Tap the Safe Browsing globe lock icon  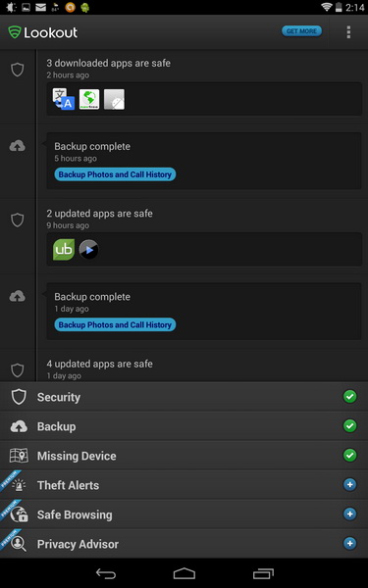(x=19, y=514)
